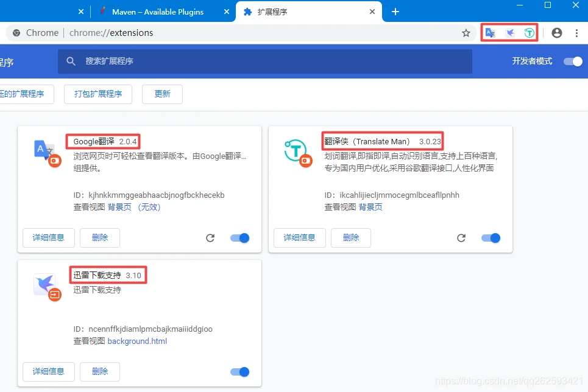This screenshot has width=588, height=392.
Task: Click the Google Translate toolbar extension icon
Action: [490, 33]
